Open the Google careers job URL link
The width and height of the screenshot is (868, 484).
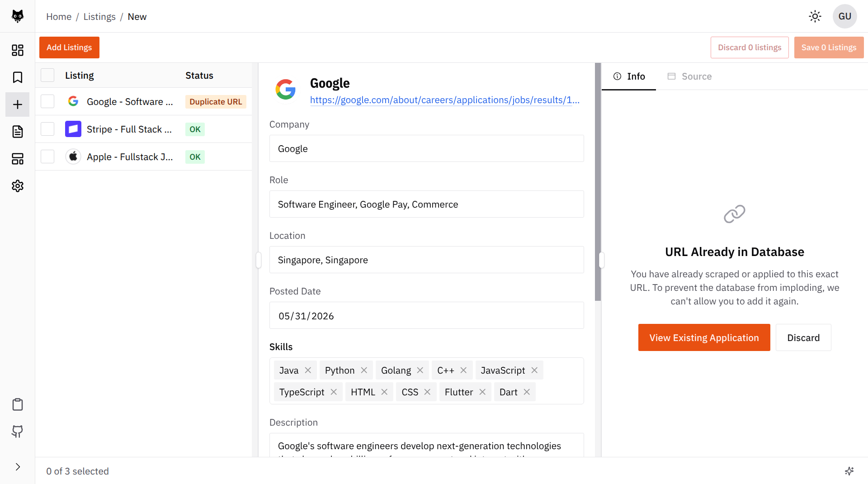[x=444, y=100]
